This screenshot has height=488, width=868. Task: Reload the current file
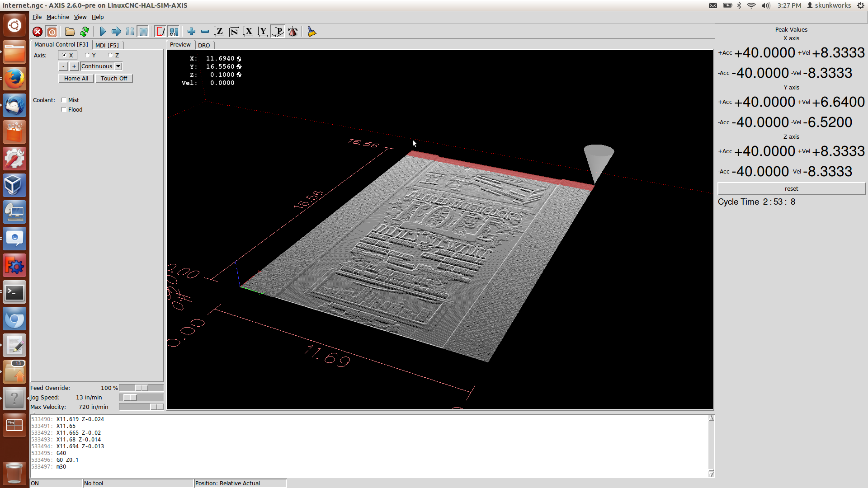click(x=84, y=32)
